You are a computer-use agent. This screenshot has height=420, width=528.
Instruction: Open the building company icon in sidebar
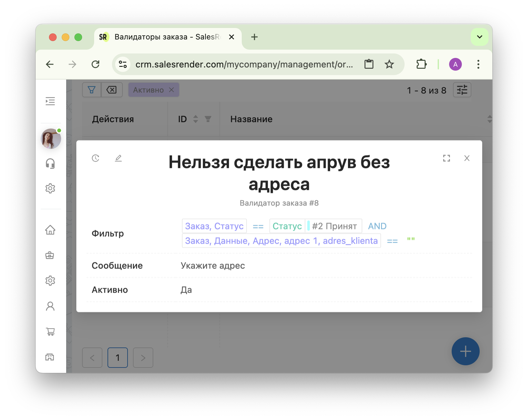tap(50, 357)
